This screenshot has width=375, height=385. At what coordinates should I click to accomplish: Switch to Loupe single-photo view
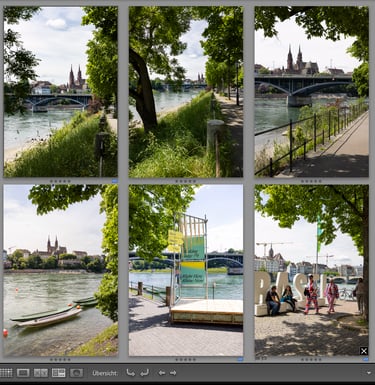click(23, 373)
